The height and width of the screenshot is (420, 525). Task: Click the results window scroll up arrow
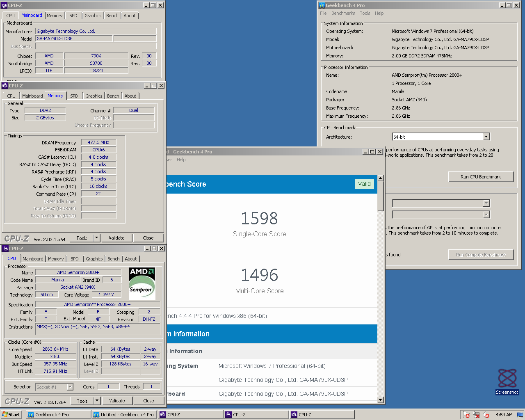pos(381,178)
